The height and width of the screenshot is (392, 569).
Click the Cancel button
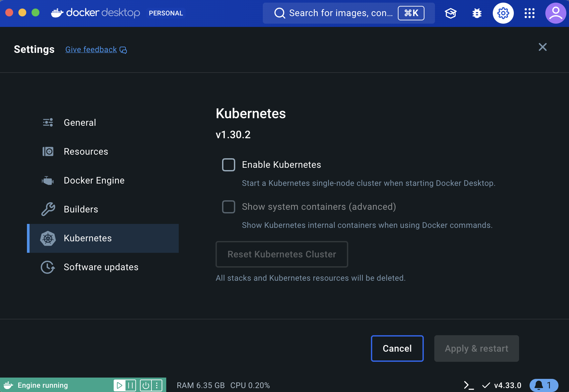pyautogui.click(x=397, y=348)
